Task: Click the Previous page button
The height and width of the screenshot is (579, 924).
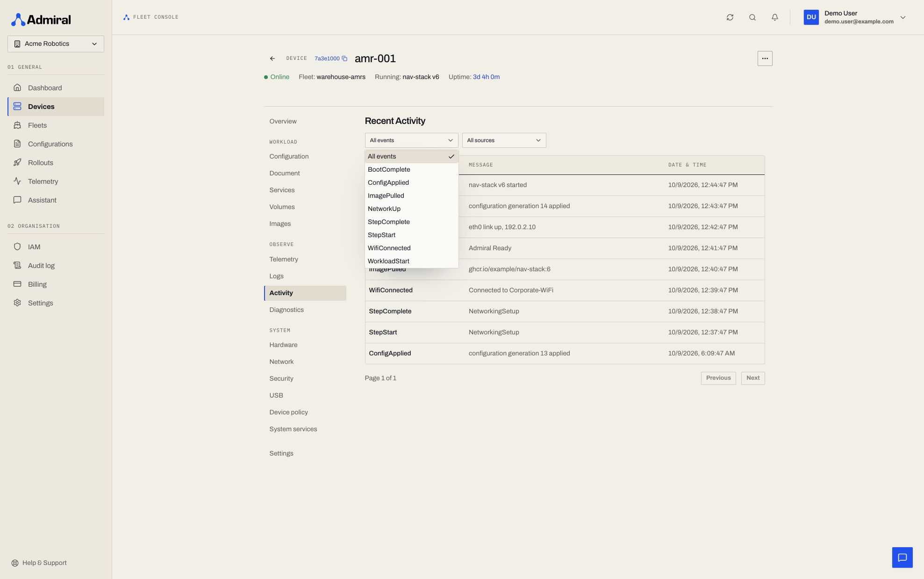Action: tap(718, 378)
